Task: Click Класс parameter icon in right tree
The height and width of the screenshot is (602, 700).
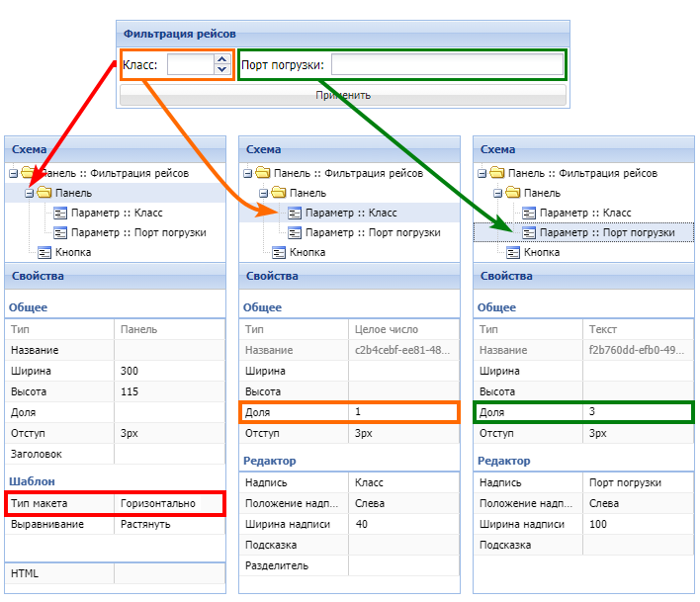Action: point(529,213)
